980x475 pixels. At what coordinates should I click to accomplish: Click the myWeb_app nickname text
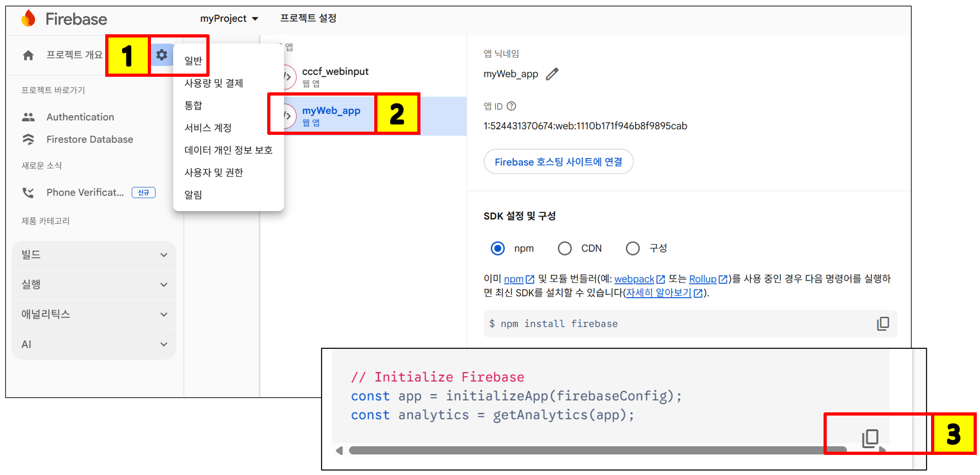tap(511, 74)
